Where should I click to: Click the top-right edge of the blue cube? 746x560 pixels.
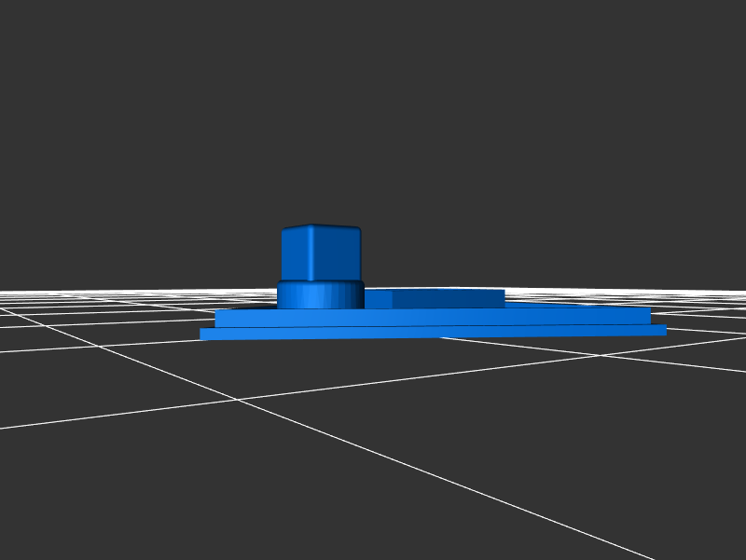pyautogui.click(x=359, y=230)
